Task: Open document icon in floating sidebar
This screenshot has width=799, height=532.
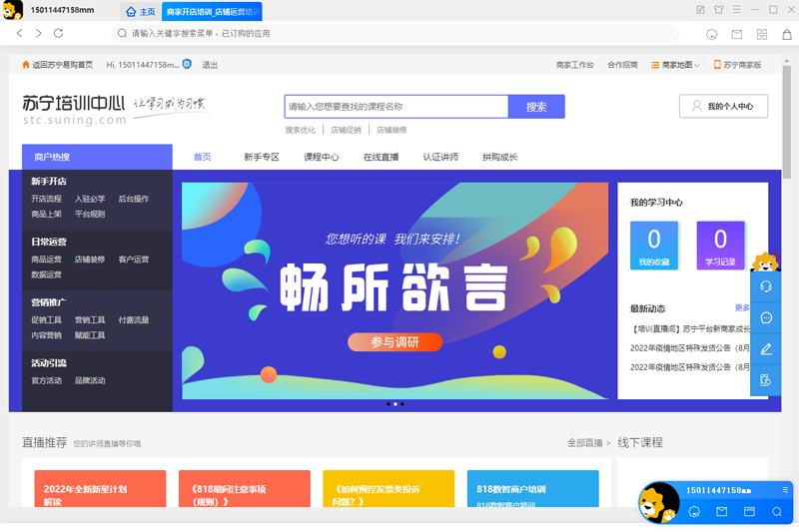Action: pyautogui.click(x=766, y=380)
